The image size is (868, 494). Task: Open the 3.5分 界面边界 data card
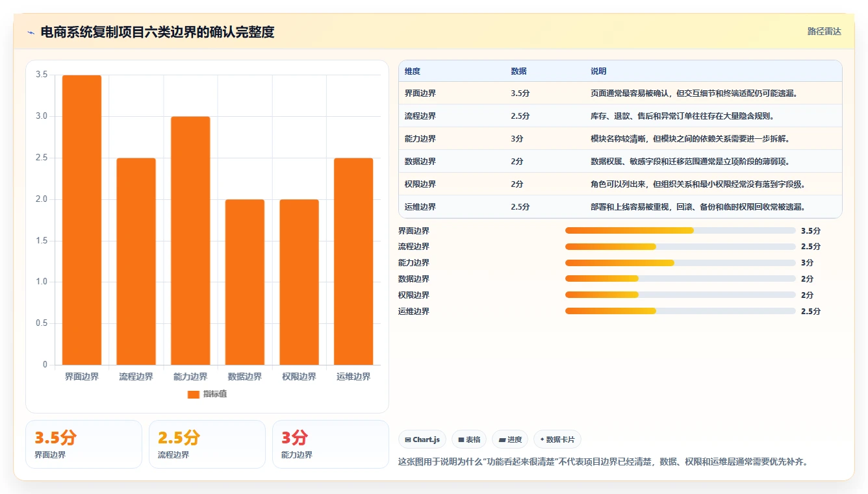coord(84,444)
